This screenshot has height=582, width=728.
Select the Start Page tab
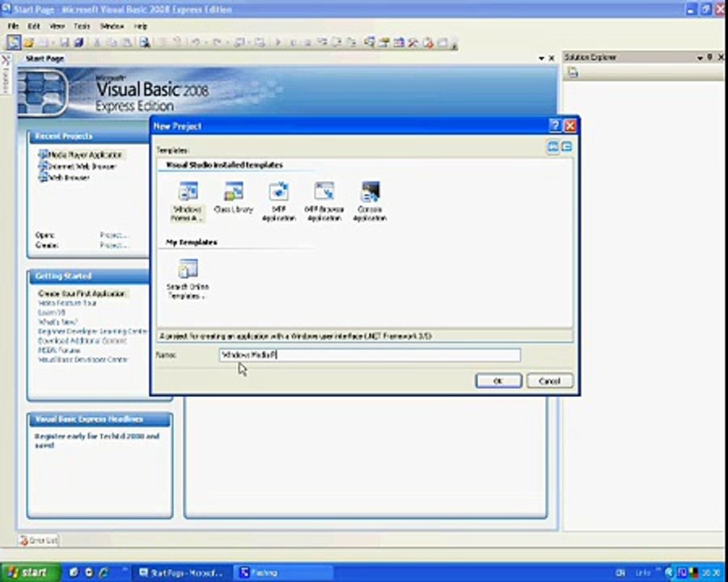(44, 58)
